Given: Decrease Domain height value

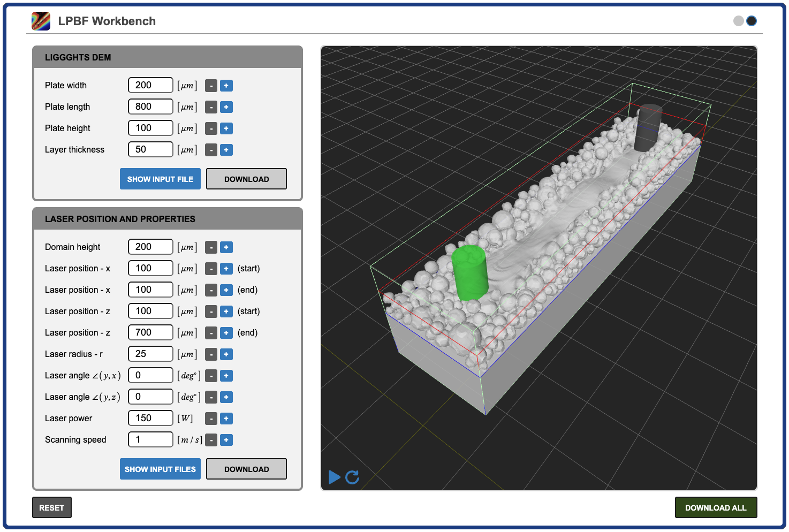Looking at the screenshot, I should [211, 247].
